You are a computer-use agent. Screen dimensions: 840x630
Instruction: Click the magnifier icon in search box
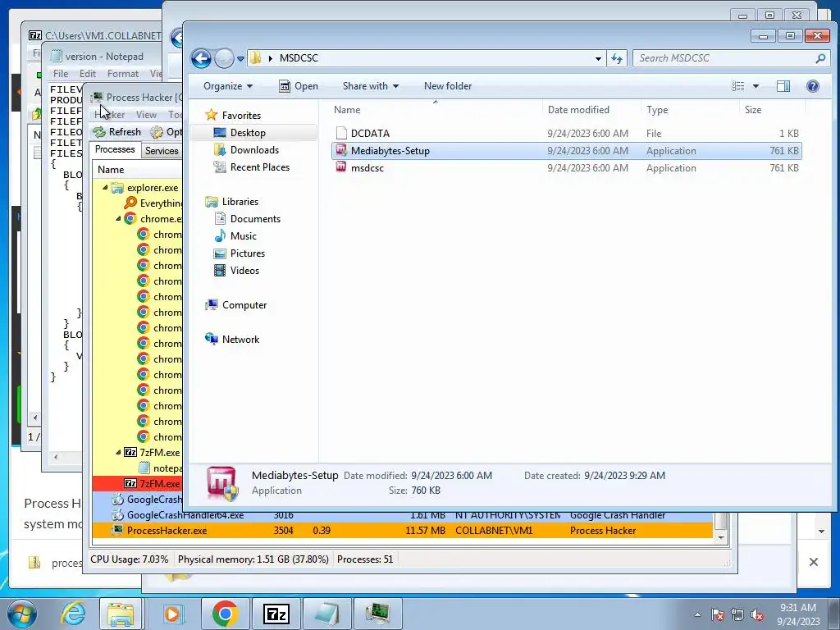point(820,58)
